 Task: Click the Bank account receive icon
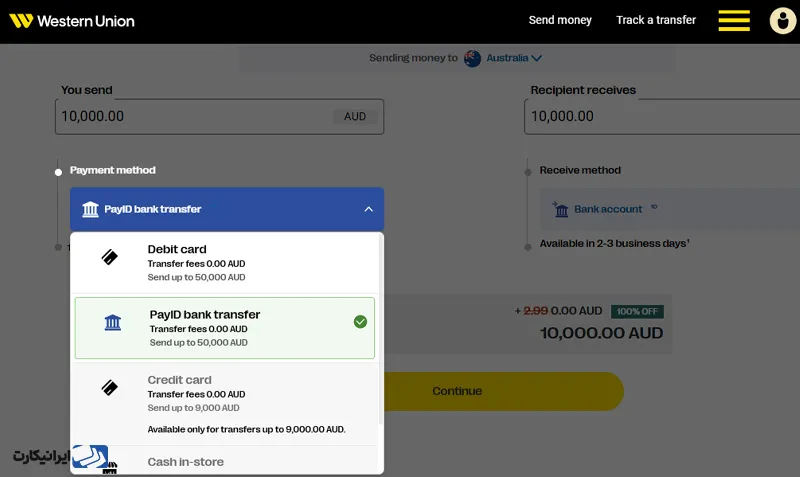[x=560, y=209]
